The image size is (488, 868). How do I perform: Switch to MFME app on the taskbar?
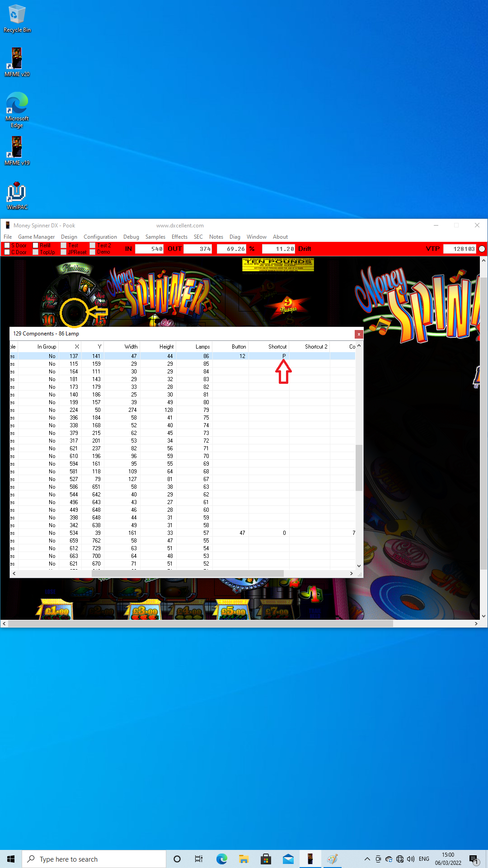click(x=310, y=859)
